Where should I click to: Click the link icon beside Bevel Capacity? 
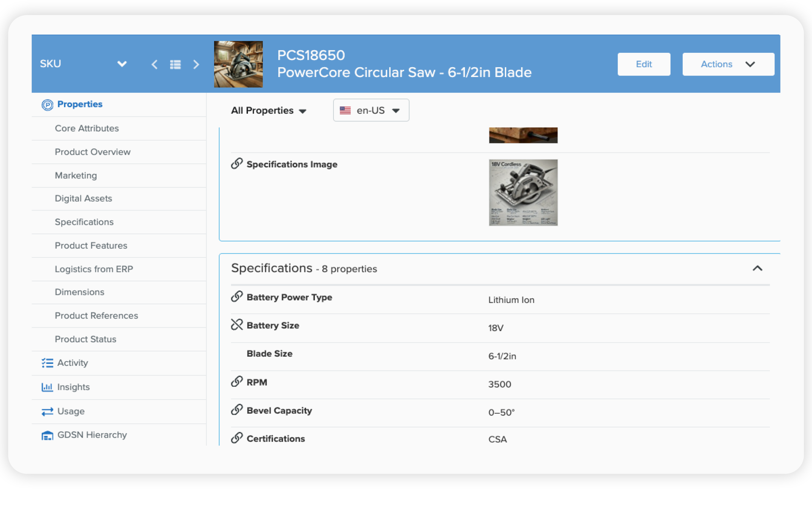[237, 410]
